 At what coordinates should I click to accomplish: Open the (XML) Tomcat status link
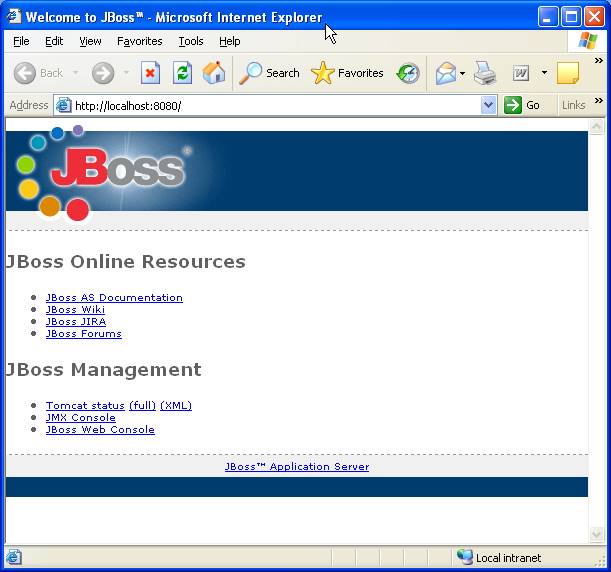(x=176, y=406)
